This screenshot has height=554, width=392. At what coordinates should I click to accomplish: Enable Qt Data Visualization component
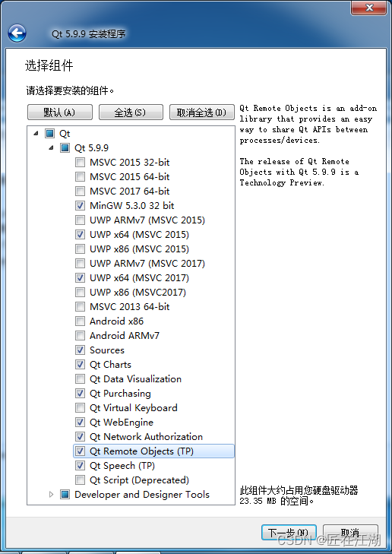[81, 379]
